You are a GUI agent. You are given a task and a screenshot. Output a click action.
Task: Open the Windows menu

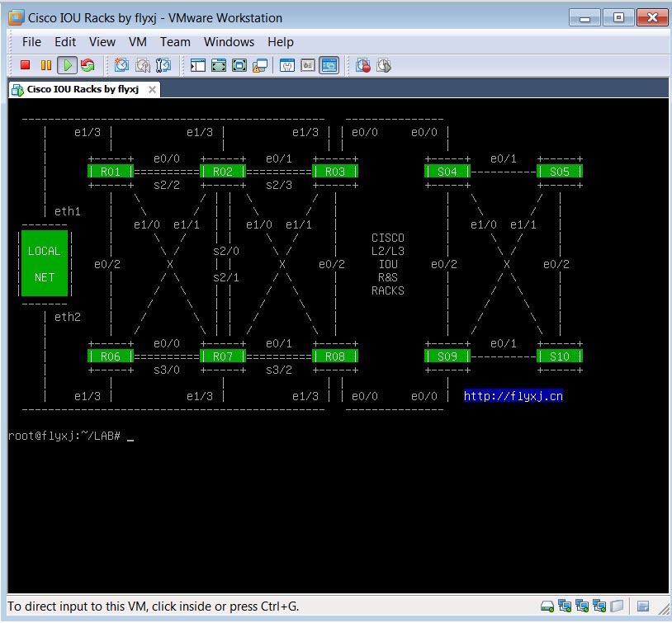(229, 42)
